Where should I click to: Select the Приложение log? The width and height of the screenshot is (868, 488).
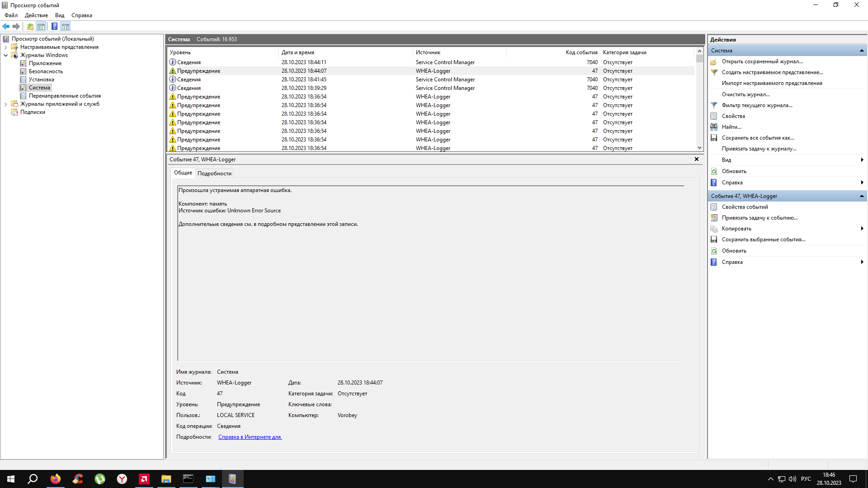point(45,63)
